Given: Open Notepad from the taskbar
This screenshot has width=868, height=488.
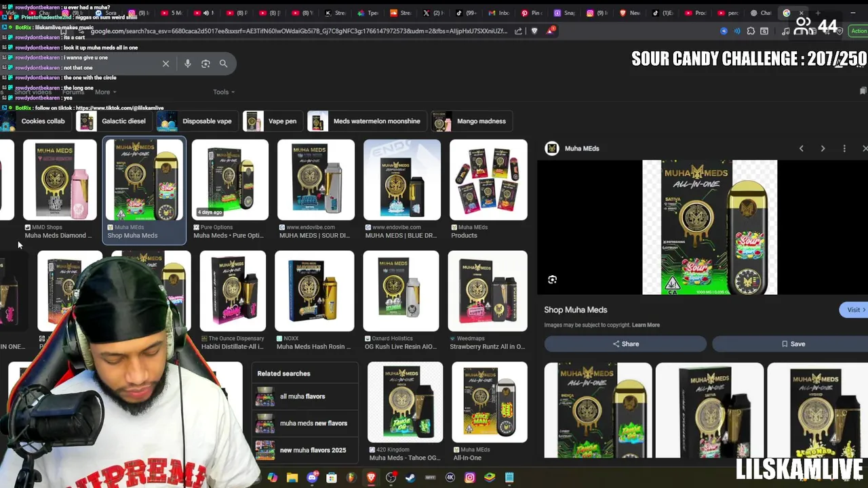Looking at the screenshot, I should (x=509, y=478).
